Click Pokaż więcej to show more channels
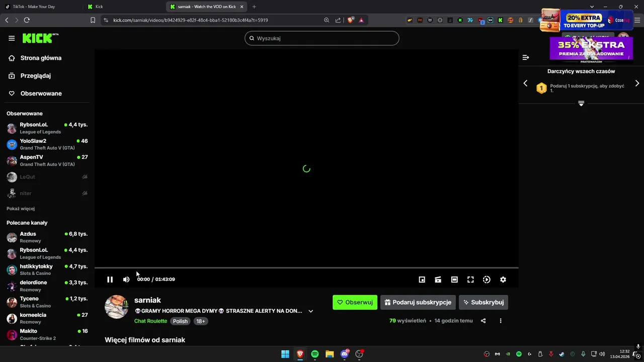The height and width of the screenshot is (362, 644). (21, 209)
